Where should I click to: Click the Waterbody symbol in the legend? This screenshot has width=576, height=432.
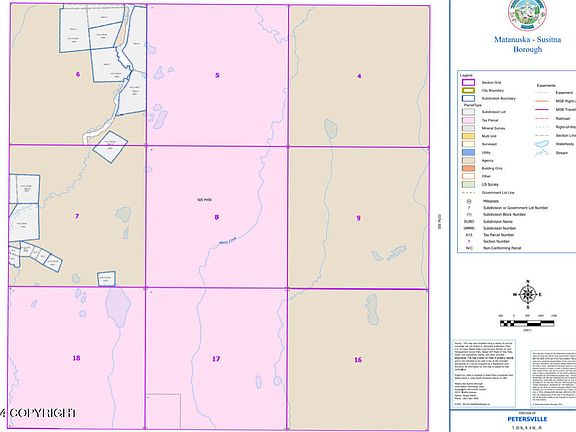pyautogui.click(x=542, y=144)
